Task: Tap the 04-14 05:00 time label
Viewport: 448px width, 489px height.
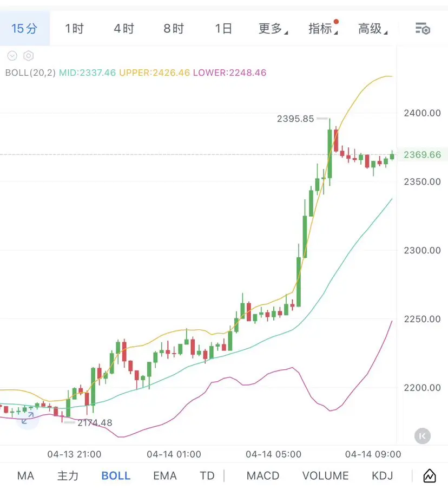Action: [x=273, y=454]
